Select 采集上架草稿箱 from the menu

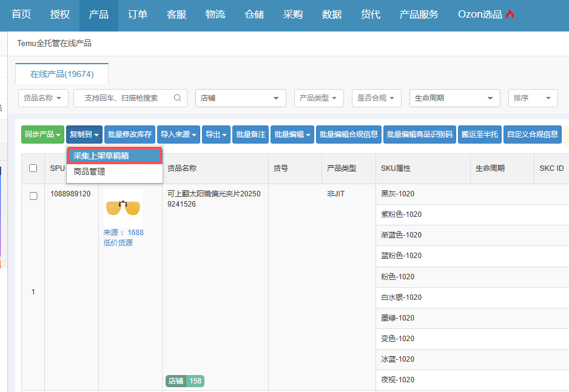(x=114, y=156)
